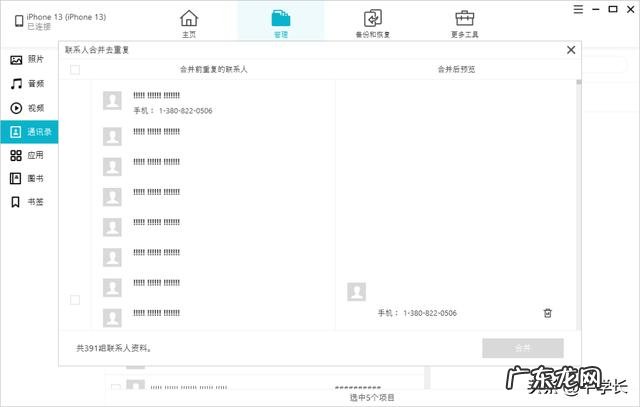Click the merged preview contact avatar
This screenshot has height=407, width=640.
(x=356, y=291)
